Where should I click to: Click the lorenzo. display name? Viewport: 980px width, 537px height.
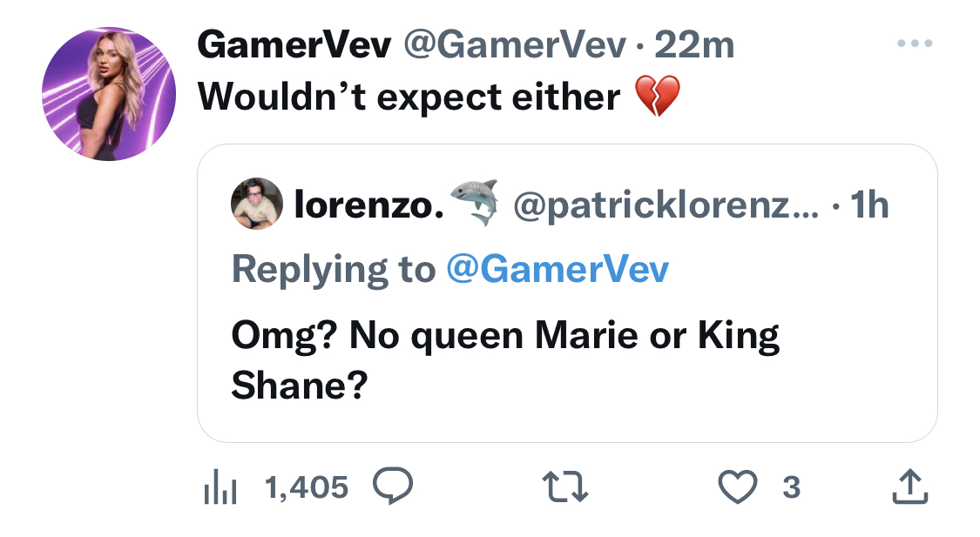click(x=368, y=205)
